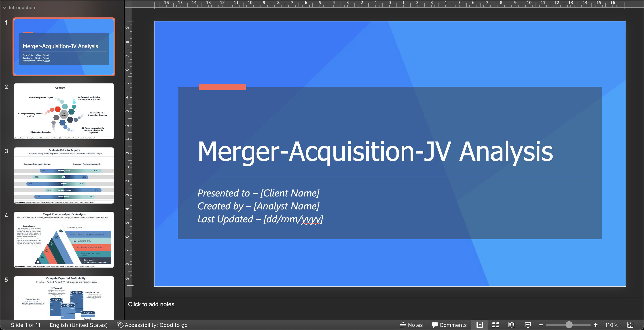Viewport: 644px width, 330px height.
Task: Select slide 5 Compute Expected Profitability
Action: (x=64, y=298)
